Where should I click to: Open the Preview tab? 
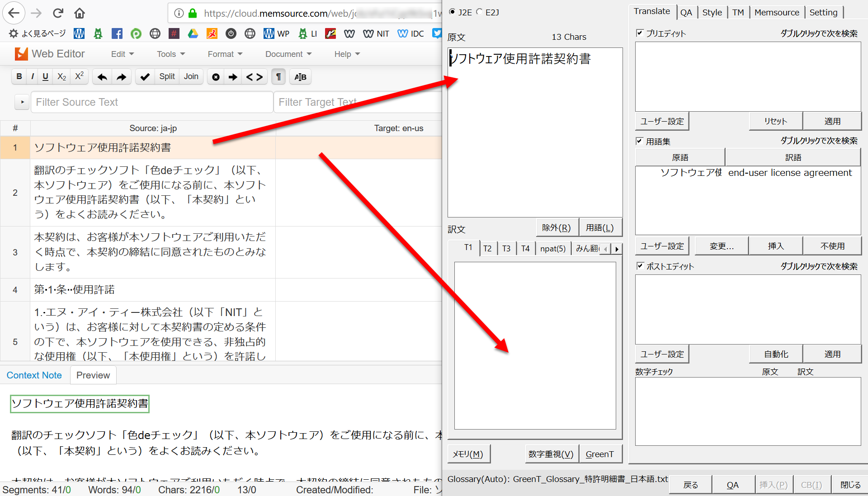tap(93, 375)
